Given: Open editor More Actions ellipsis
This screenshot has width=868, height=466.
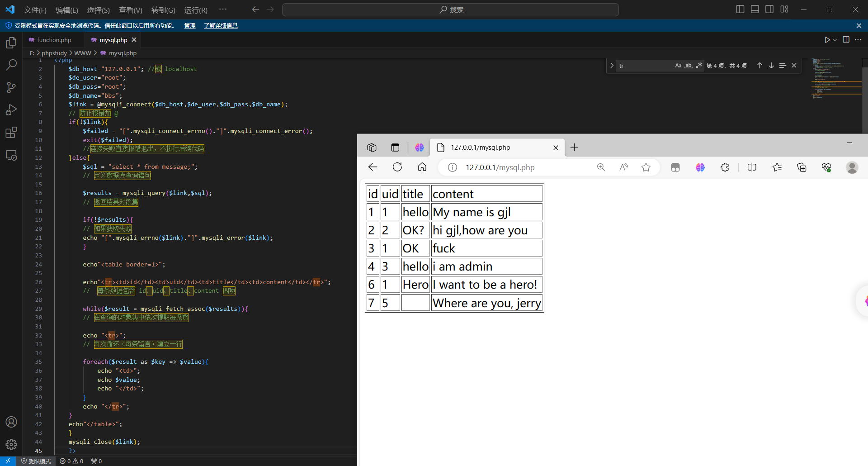Looking at the screenshot, I should pos(858,40).
